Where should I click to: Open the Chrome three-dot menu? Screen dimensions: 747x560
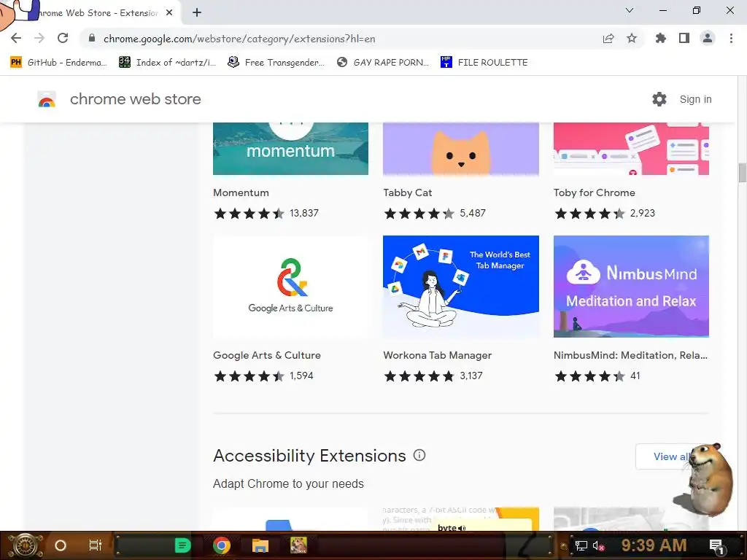point(731,38)
